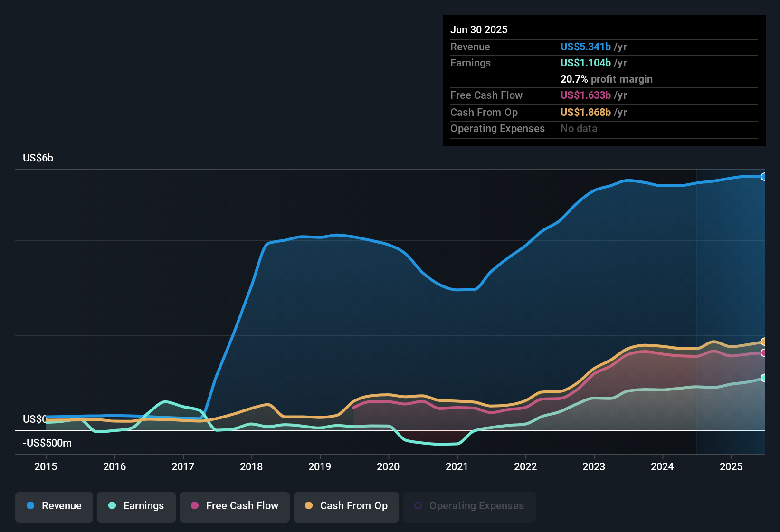Click the orange Cash From Op endpoint marker
Screen dimensions: 780x532
coord(763,342)
